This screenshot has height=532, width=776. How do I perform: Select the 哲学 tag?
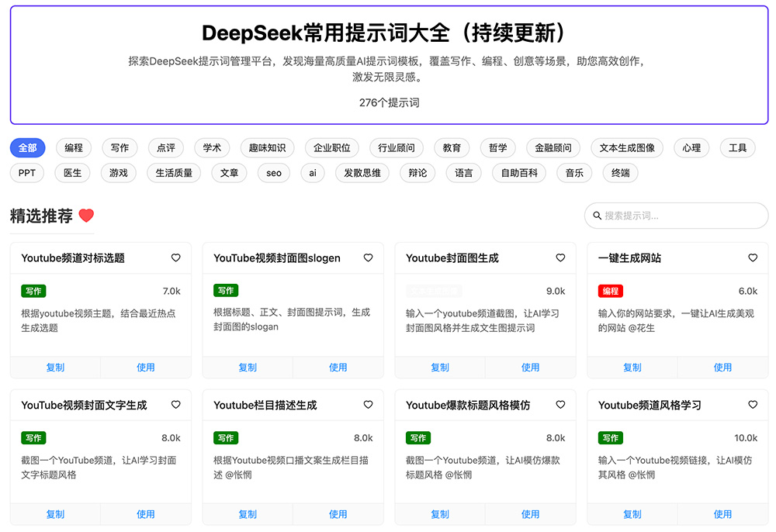pos(498,148)
